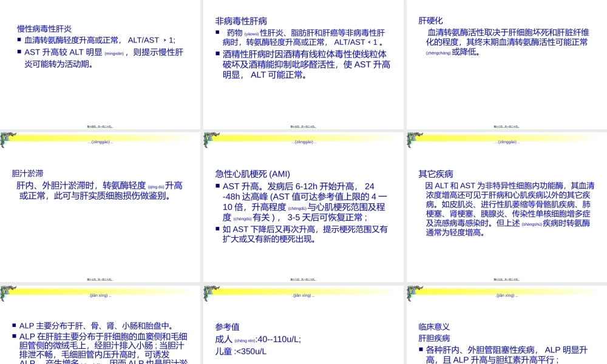Click the bullet marker before 药物性肝炎 item

(217, 32)
